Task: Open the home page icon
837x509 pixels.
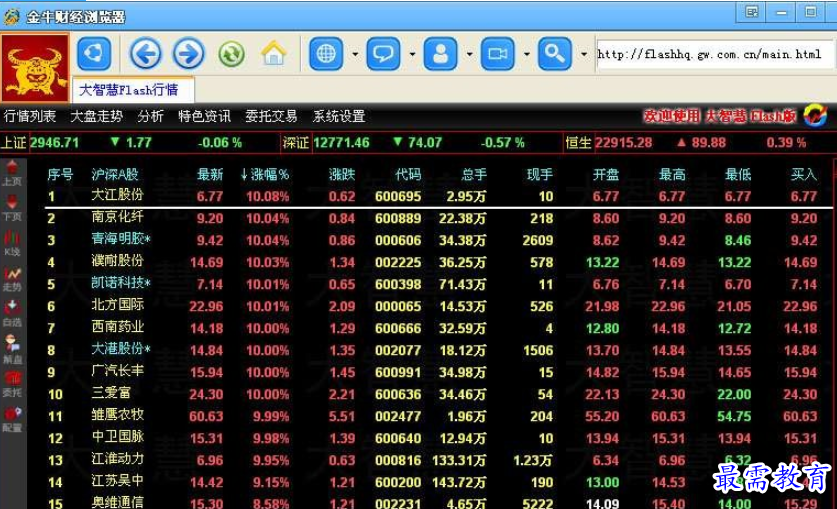Action: tap(274, 54)
